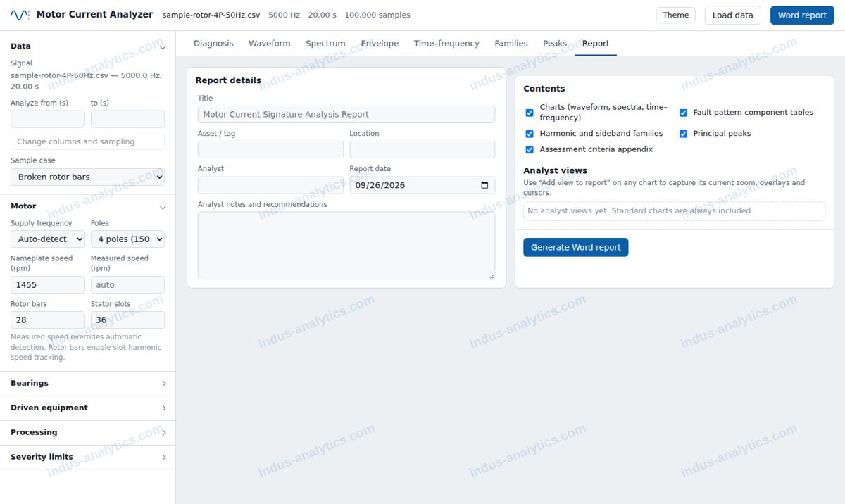Click the Nameplate speed field showing 1455
The height and width of the screenshot is (504, 845).
pyautogui.click(x=48, y=285)
